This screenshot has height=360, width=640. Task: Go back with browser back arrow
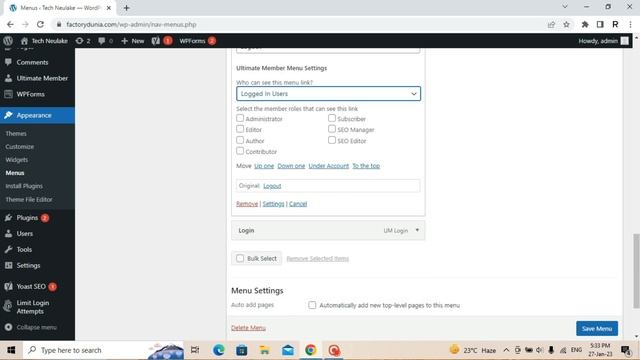pos(10,24)
